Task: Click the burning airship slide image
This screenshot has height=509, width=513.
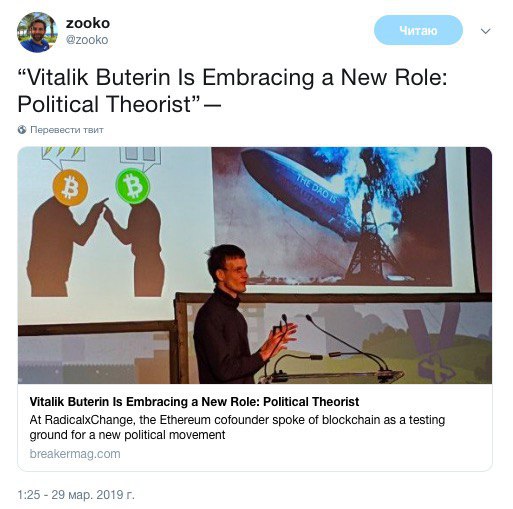Action: click(332, 216)
